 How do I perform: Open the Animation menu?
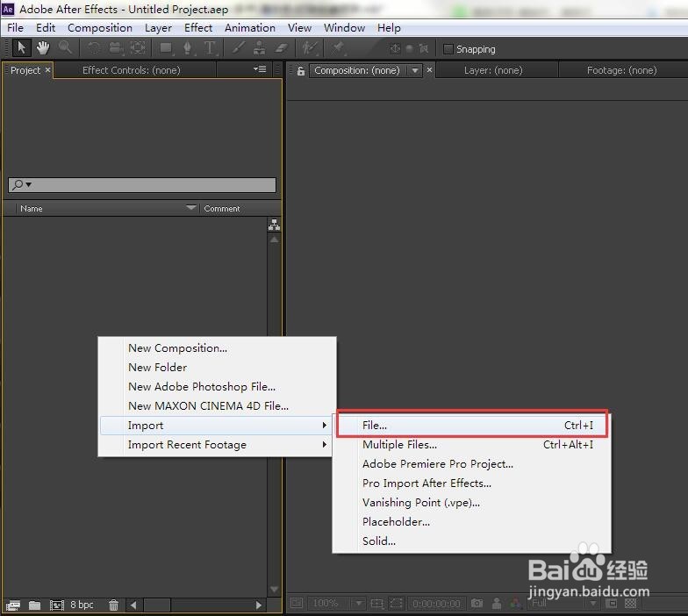[x=250, y=28]
